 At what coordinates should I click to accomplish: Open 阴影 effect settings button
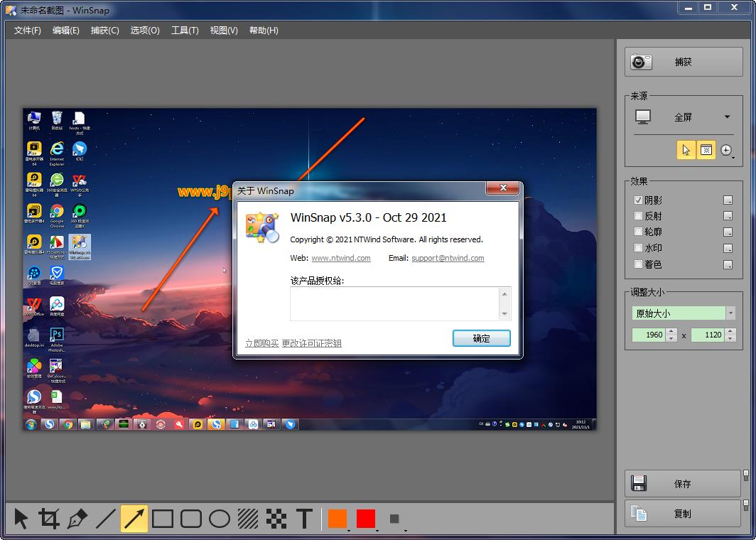(x=728, y=200)
